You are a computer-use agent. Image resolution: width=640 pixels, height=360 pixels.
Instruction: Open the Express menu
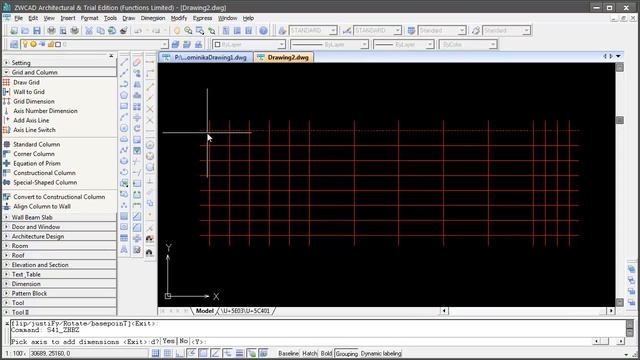coord(202,18)
